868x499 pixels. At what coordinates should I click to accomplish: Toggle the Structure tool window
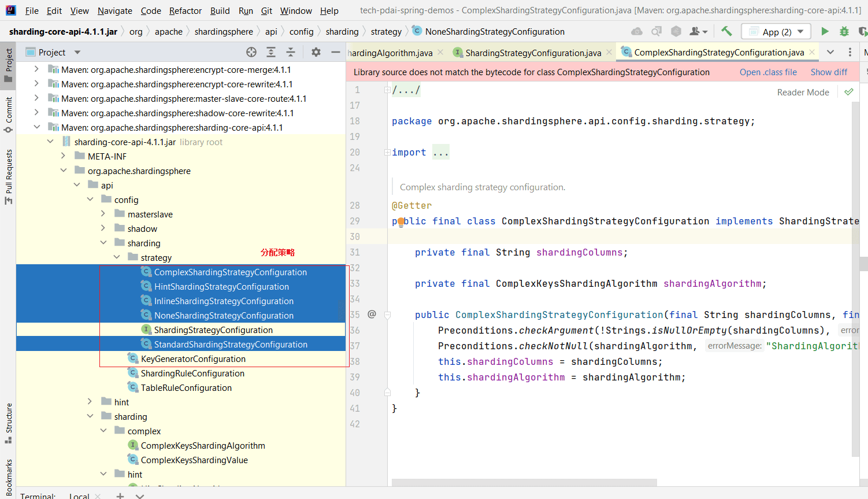tap(9, 422)
